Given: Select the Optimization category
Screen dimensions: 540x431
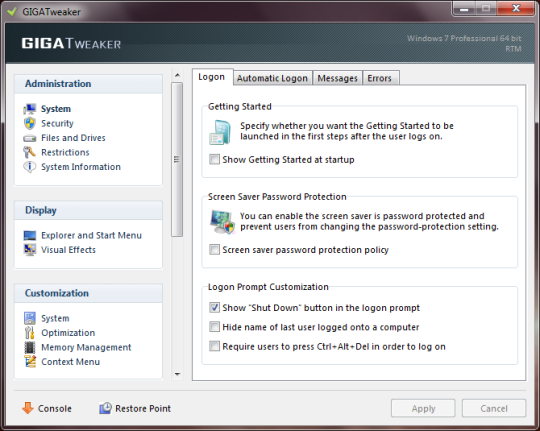Looking at the screenshot, I should [68, 333].
